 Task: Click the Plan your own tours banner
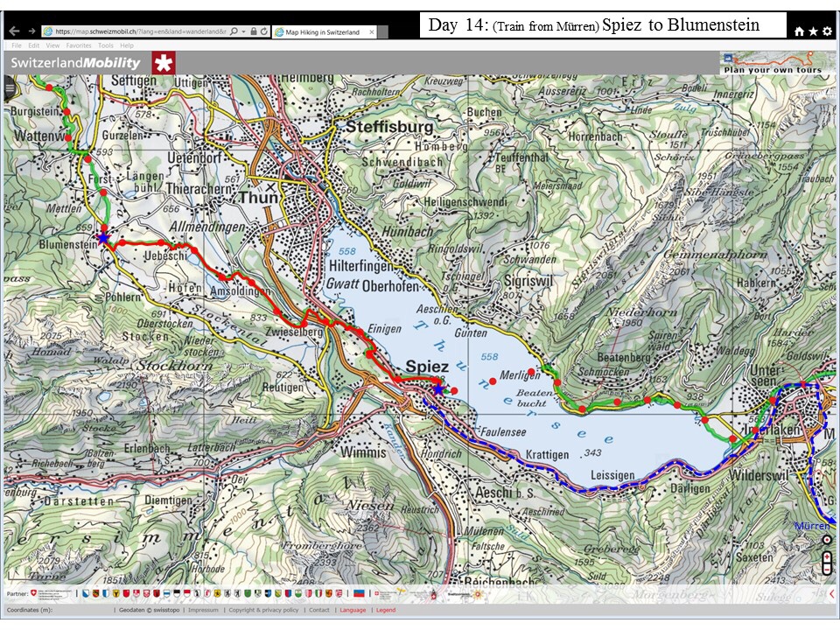pos(773,64)
